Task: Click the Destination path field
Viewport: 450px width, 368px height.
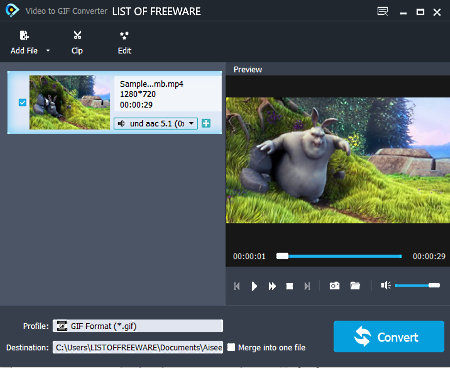Action: (x=138, y=347)
